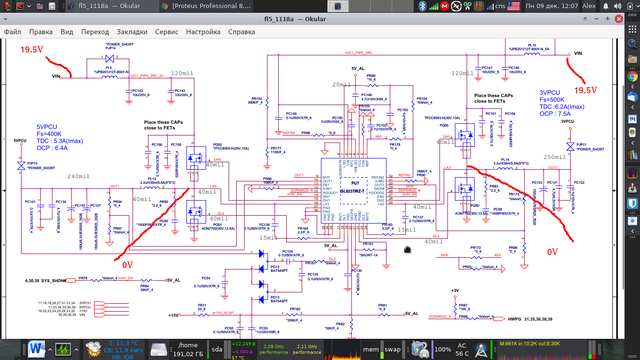Launch Google Chrome from the right dock

[x=632, y=76]
